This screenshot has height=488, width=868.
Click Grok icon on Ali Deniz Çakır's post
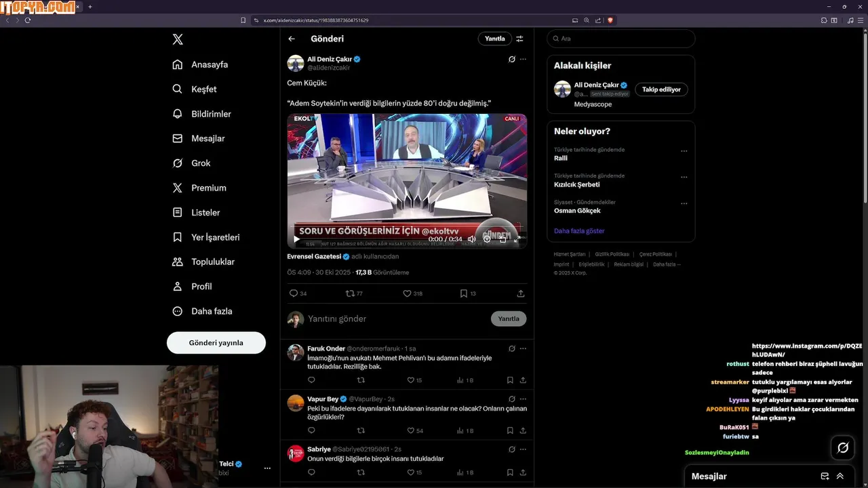(x=512, y=59)
